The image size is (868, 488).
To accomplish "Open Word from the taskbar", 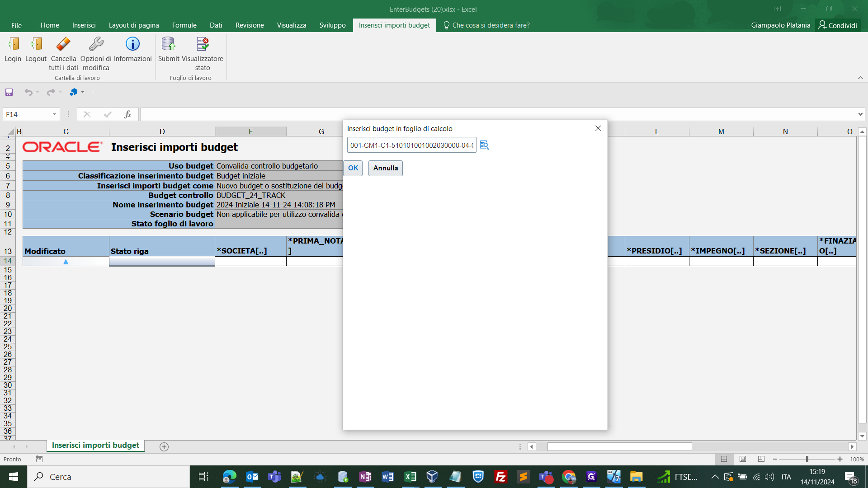I will (x=387, y=477).
